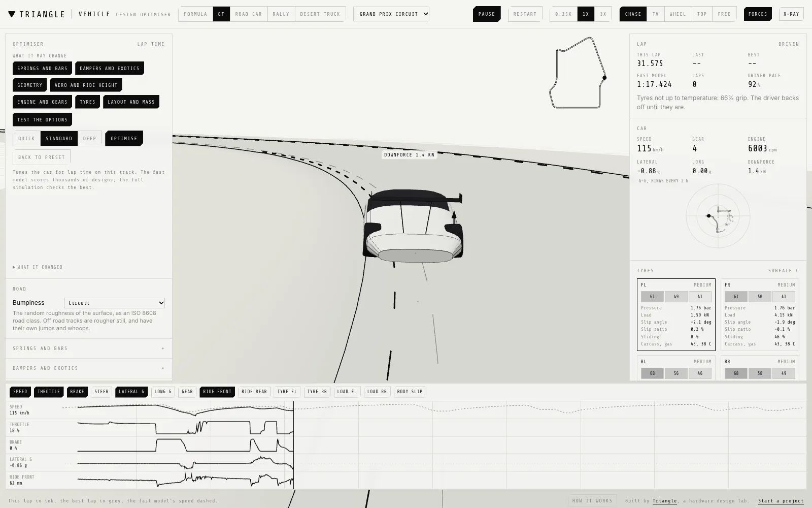
Task: Restart the lap
Action: [525, 14]
